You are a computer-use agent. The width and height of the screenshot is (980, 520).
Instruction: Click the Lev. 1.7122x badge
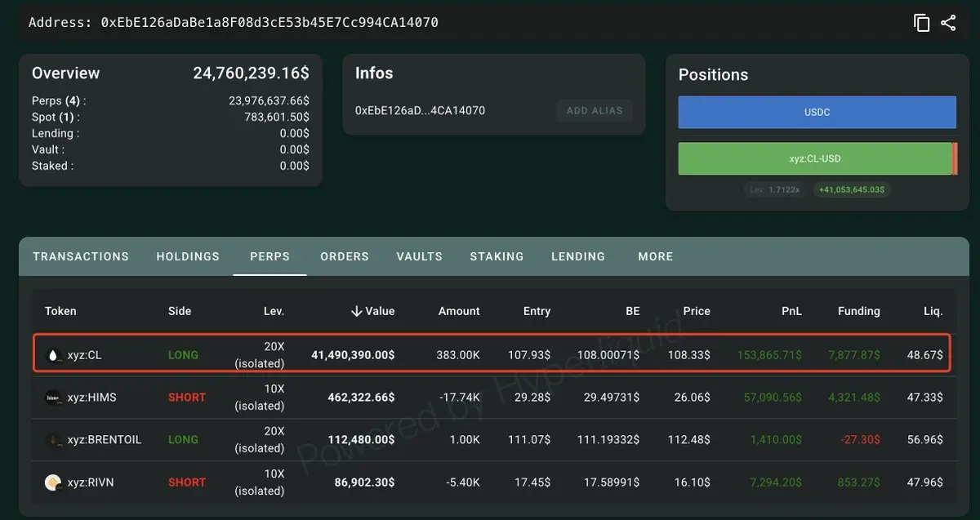point(775,189)
